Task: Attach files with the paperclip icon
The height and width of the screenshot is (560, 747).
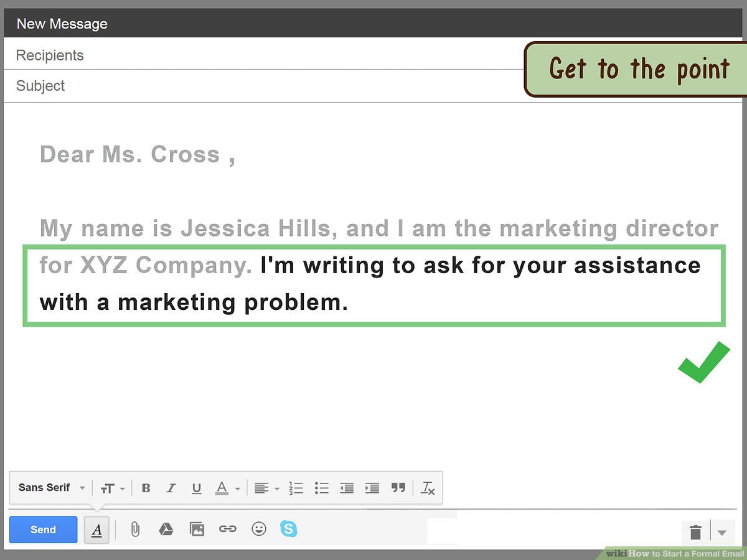Action: click(x=134, y=530)
